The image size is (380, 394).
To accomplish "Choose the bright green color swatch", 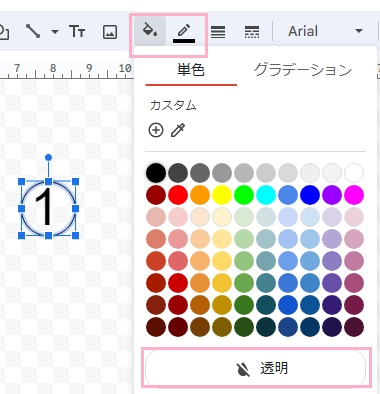I will (244, 195).
